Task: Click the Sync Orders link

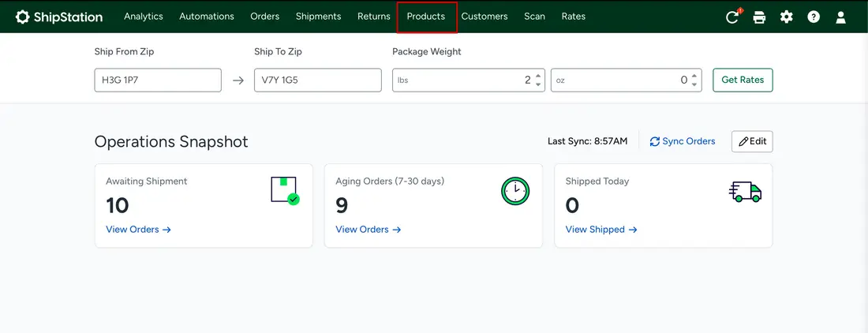Action: click(683, 141)
